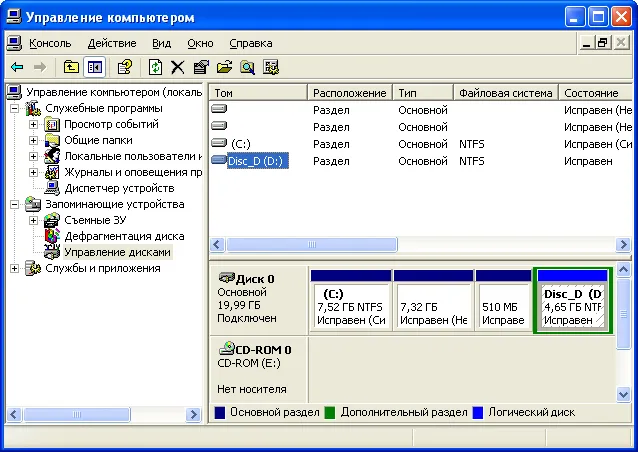Sort by the Расположение column header
This screenshot has height=452, width=638.
point(350,93)
